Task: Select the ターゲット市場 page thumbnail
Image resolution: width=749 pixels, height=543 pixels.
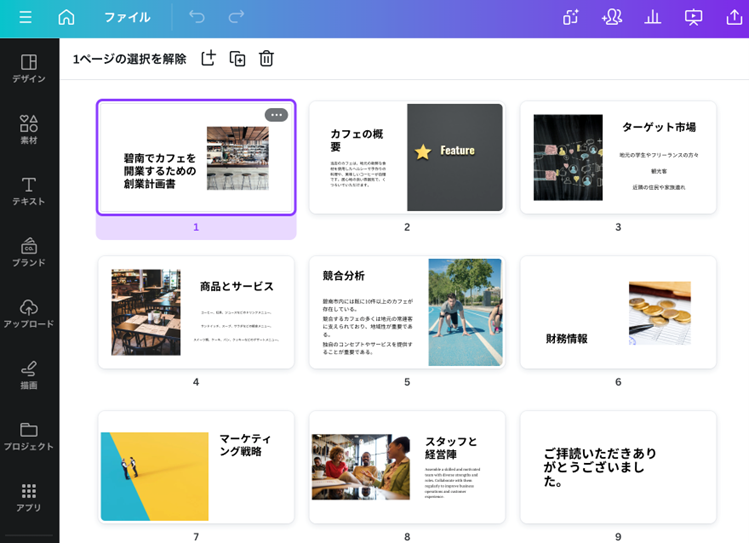Action: tap(618, 157)
